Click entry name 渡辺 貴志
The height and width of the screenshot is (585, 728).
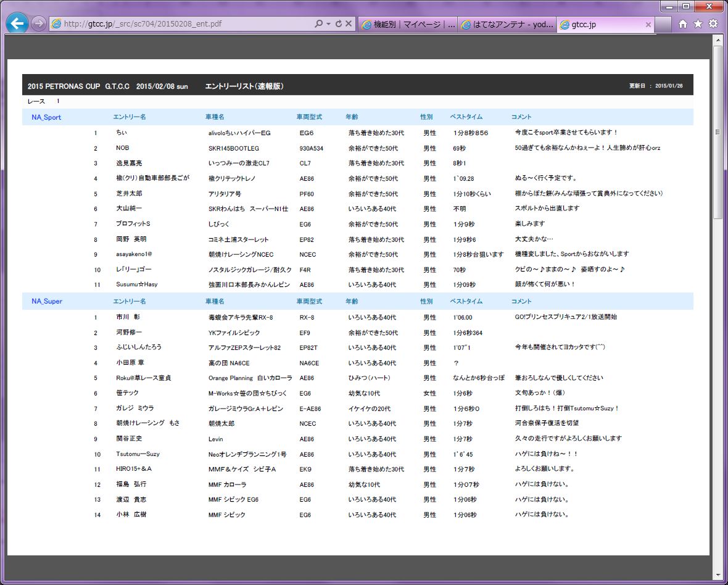tap(131, 500)
